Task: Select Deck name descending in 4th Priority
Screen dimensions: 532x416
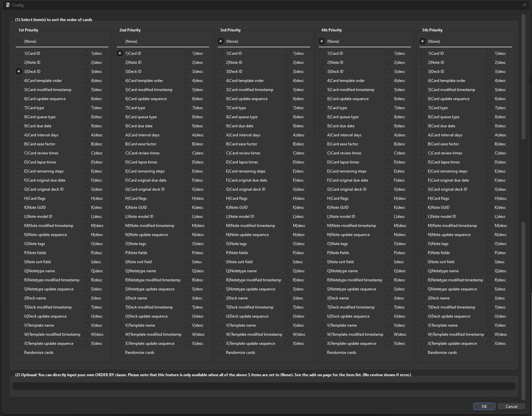Action: point(388,298)
